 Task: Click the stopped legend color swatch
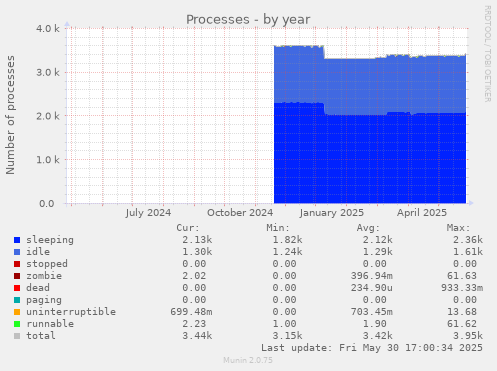pyautogui.click(x=17, y=264)
